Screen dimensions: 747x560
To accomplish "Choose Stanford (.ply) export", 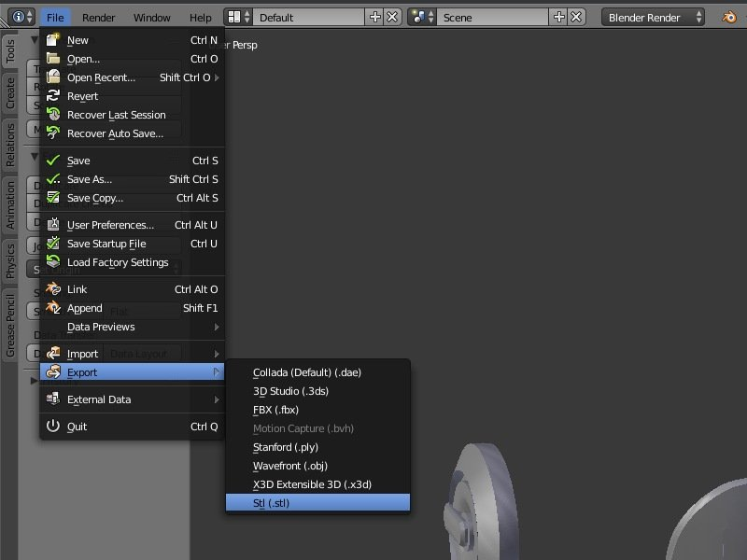I will click(317, 447).
